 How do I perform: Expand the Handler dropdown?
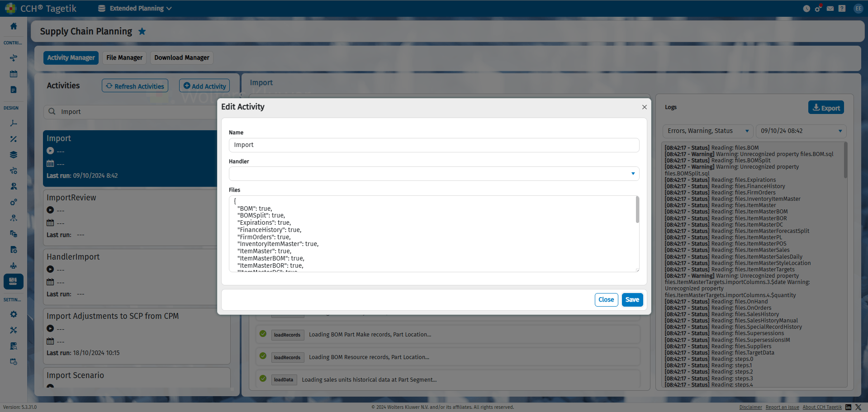pos(434,174)
